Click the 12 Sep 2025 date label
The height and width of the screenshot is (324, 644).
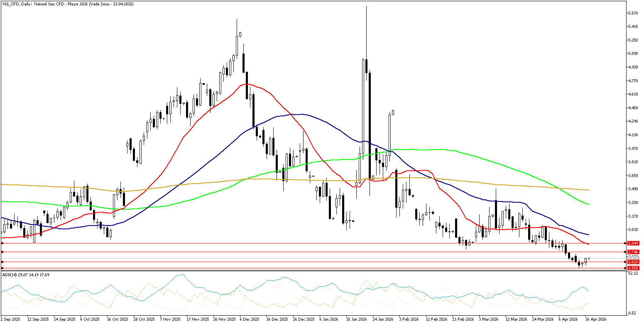tap(37, 319)
